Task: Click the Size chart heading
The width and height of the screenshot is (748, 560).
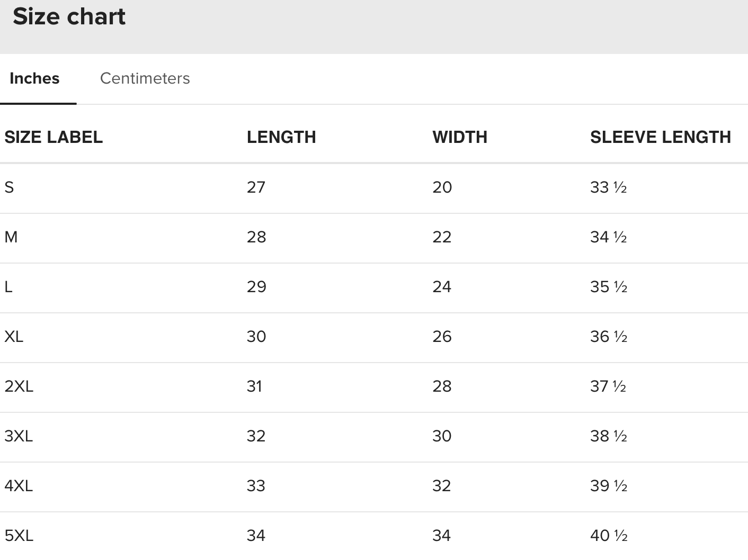Action: click(69, 17)
